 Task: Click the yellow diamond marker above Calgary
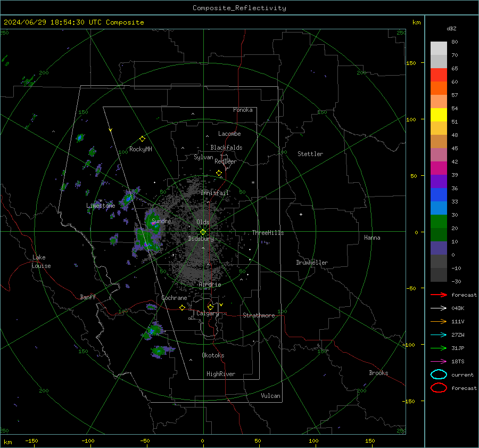tap(210, 307)
